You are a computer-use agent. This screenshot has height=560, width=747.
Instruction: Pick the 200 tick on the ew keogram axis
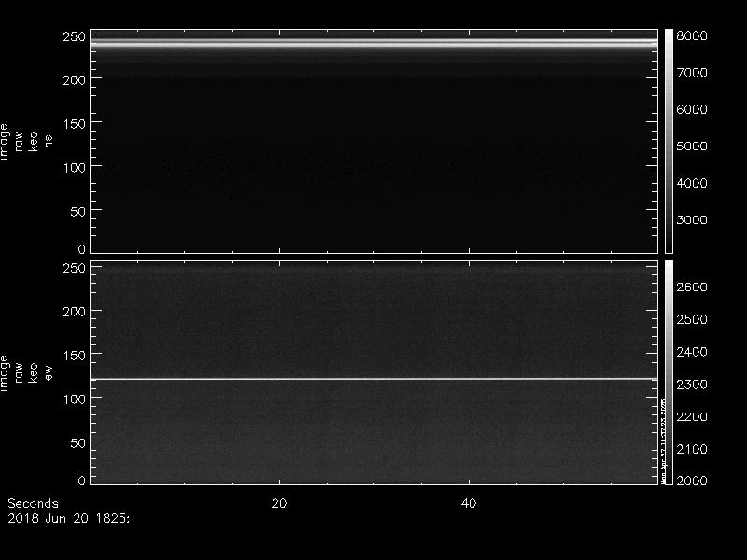click(75, 312)
